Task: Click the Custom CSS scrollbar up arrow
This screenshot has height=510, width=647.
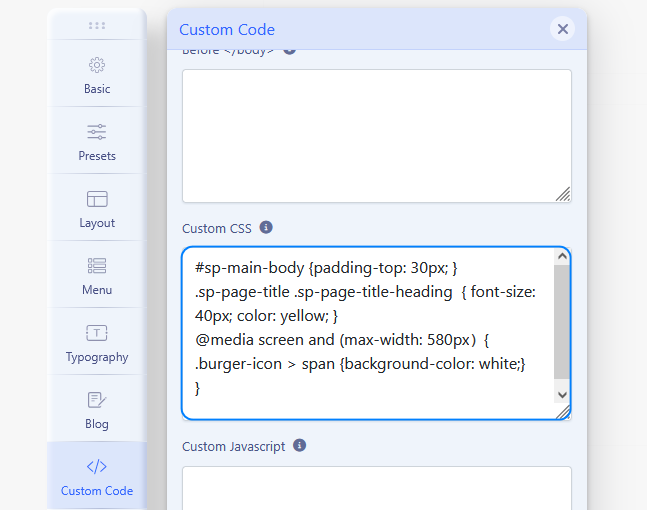Action: click(x=562, y=257)
